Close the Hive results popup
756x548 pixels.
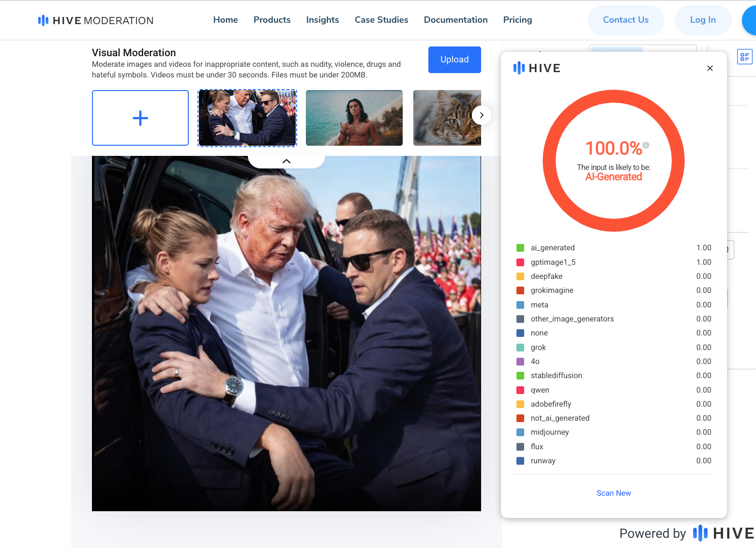pyautogui.click(x=710, y=68)
